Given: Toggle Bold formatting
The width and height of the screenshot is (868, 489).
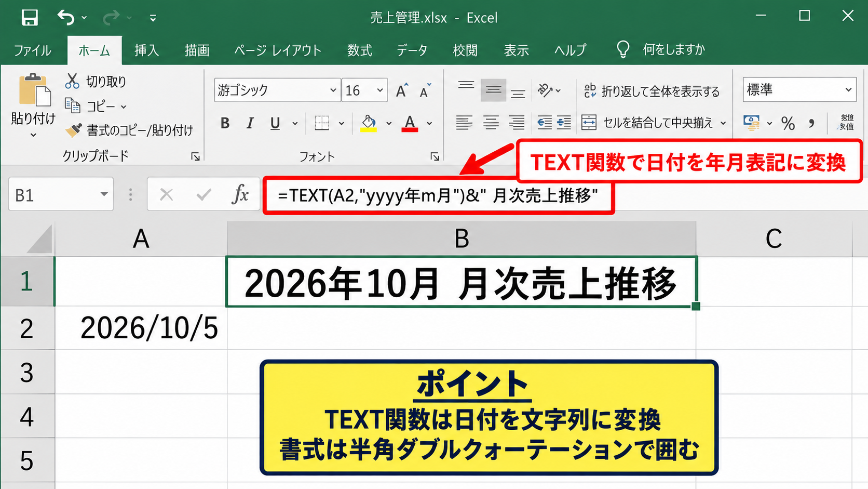Looking at the screenshot, I should pos(225,123).
